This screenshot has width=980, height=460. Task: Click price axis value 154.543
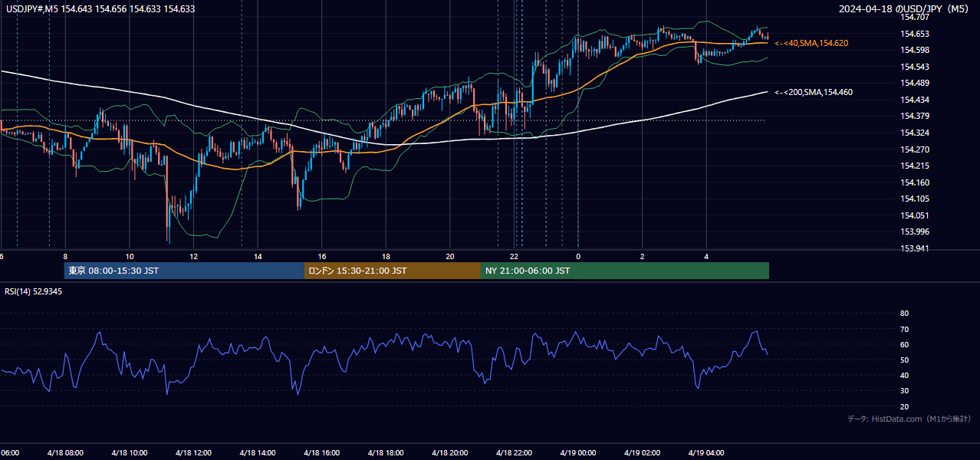coord(914,67)
